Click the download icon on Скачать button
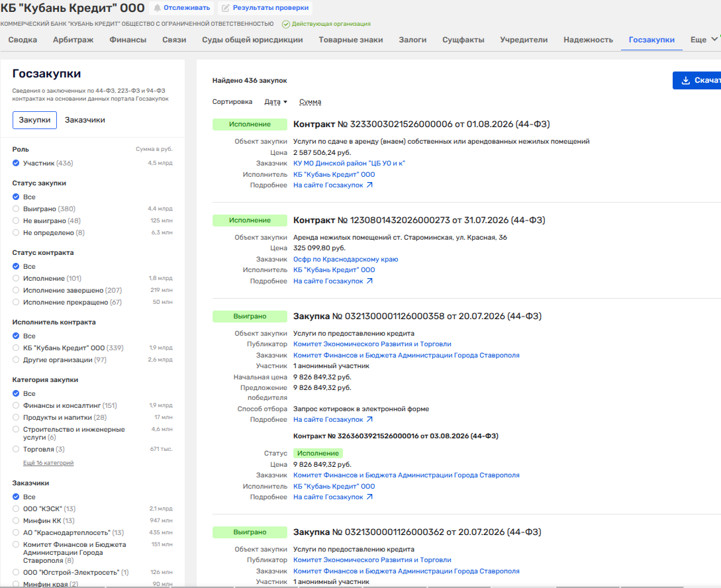 tap(686, 81)
